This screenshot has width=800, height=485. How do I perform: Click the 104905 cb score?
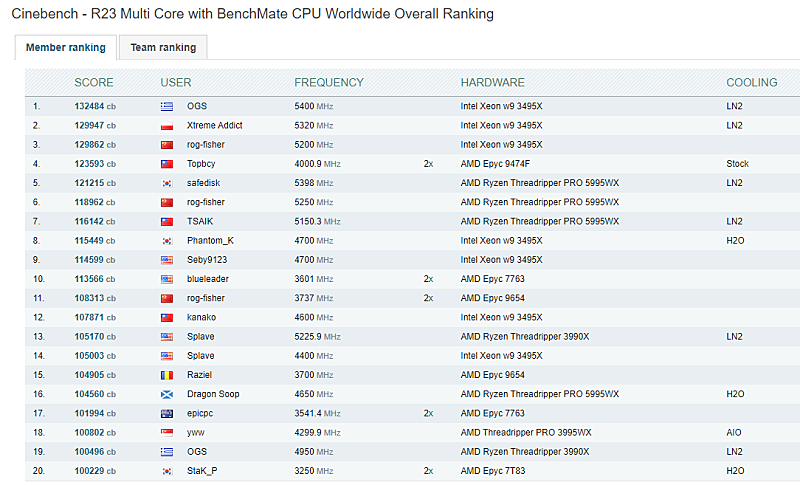pyautogui.click(x=95, y=375)
